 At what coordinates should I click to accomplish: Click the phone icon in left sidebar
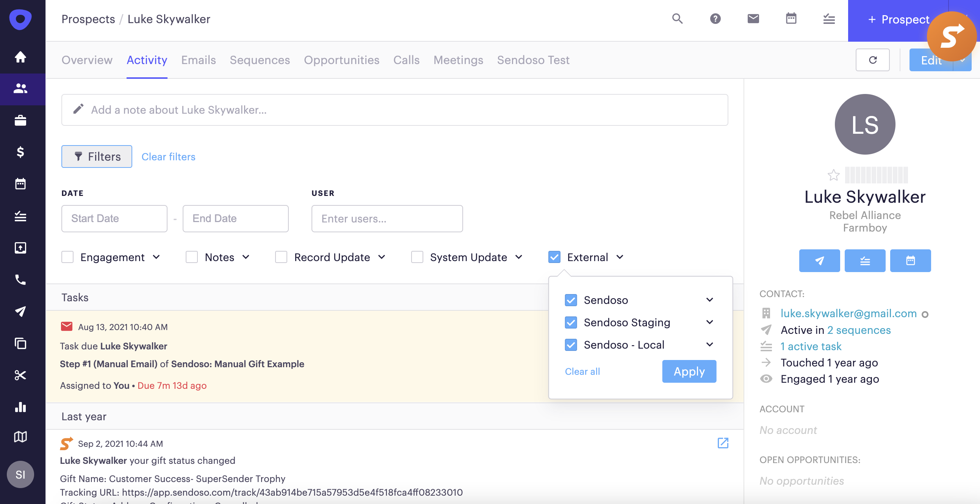(x=20, y=280)
